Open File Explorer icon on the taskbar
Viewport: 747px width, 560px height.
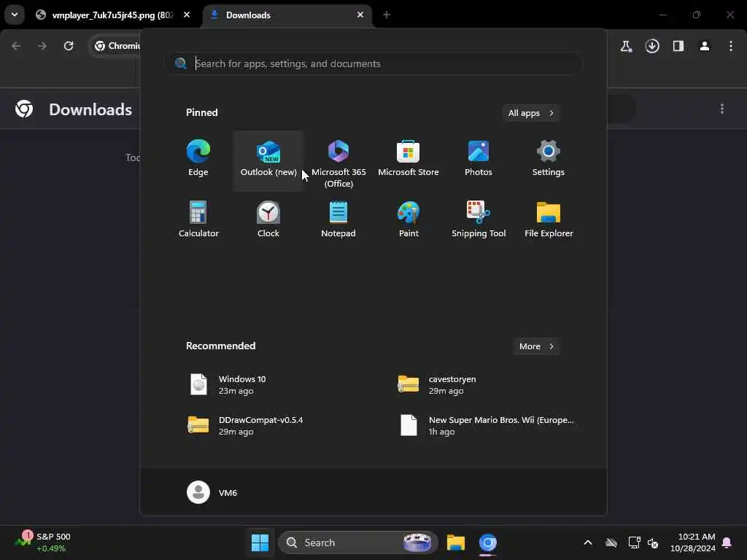[455, 542]
